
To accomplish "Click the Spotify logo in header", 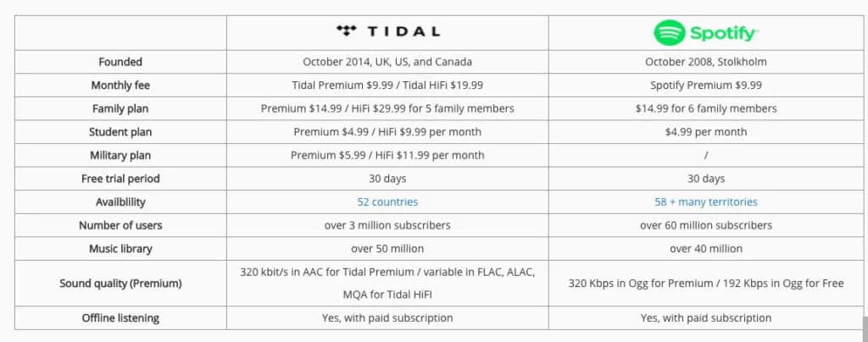I will tap(705, 33).
